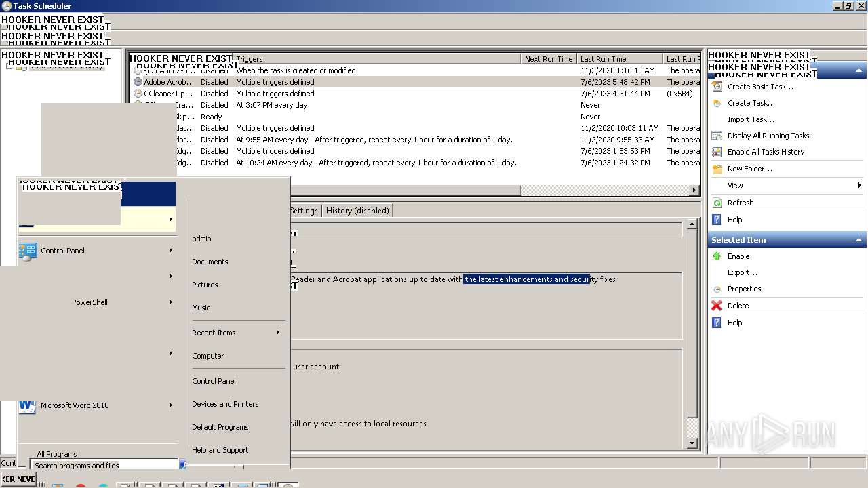This screenshot has width=868, height=488.
Task: Click Enable All Tasks History action
Action: (766, 152)
